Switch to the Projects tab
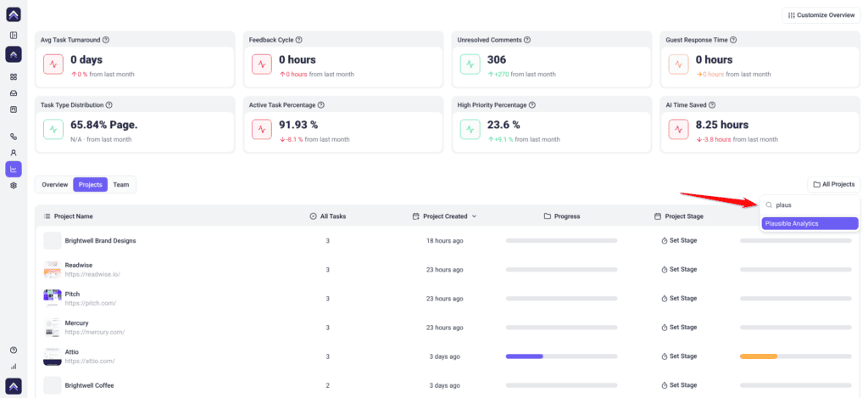This screenshot has width=868, height=398. click(x=90, y=185)
